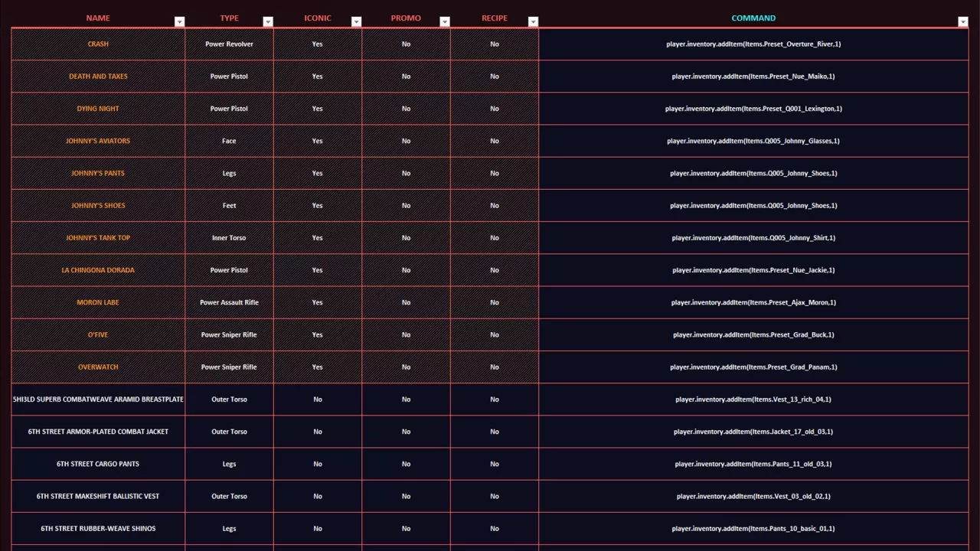
Task: Open the COMMAND column filter dropdown
Action: [x=963, y=21]
